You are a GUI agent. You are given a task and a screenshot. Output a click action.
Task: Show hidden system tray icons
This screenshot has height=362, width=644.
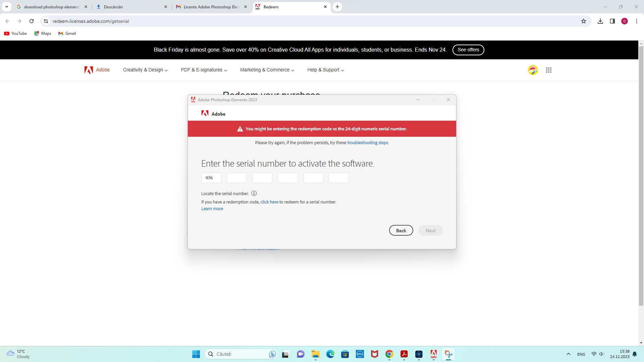tap(569, 354)
